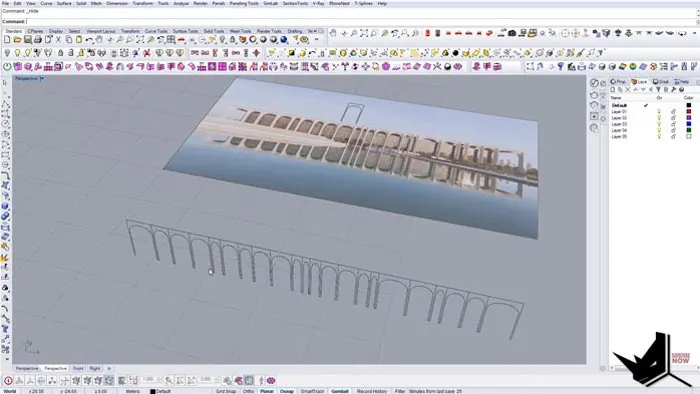Open the Curve menu
Image resolution: width=700 pixels, height=394 pixels.
[46, 3]
